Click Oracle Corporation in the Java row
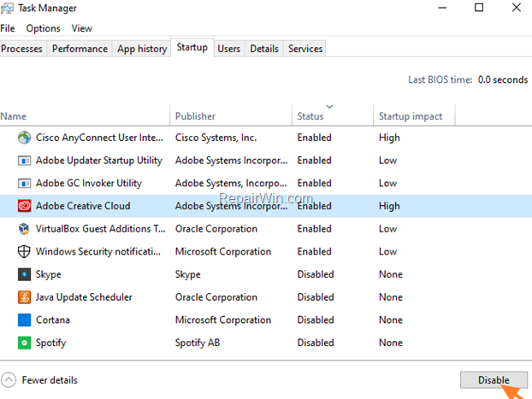532x399 pixels. click(x=216, y=297)
